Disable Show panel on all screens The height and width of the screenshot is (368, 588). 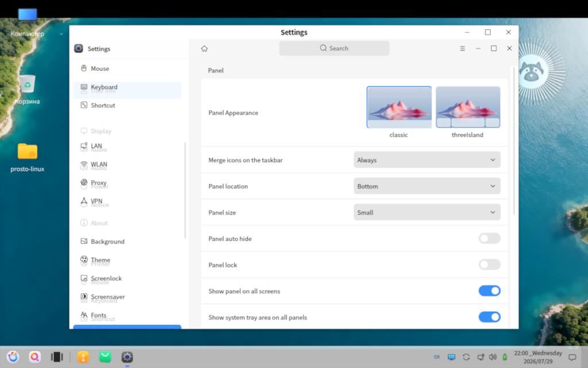click(489, 291)
